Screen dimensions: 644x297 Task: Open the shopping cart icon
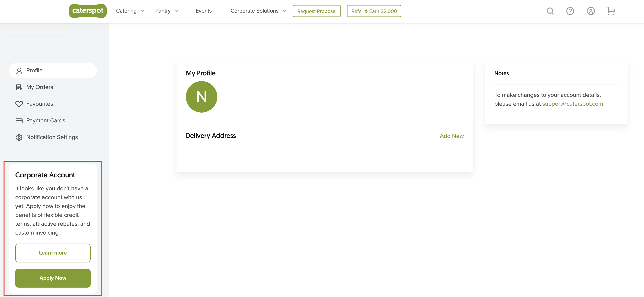click(x=611, y=11)
